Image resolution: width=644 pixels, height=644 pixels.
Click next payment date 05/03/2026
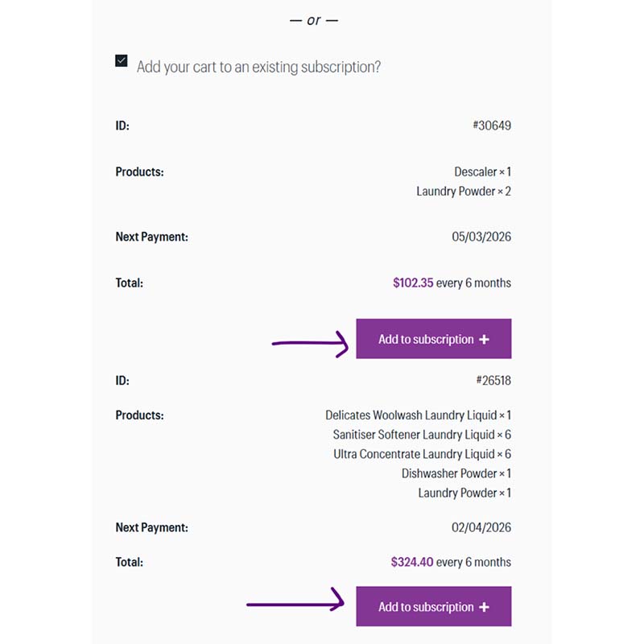tap(481, 237)
